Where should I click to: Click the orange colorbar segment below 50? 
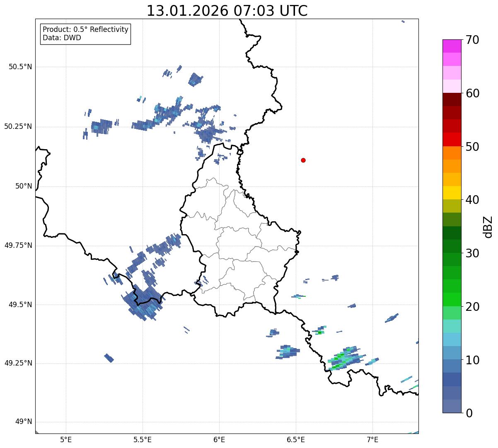[x=452, y=153]
